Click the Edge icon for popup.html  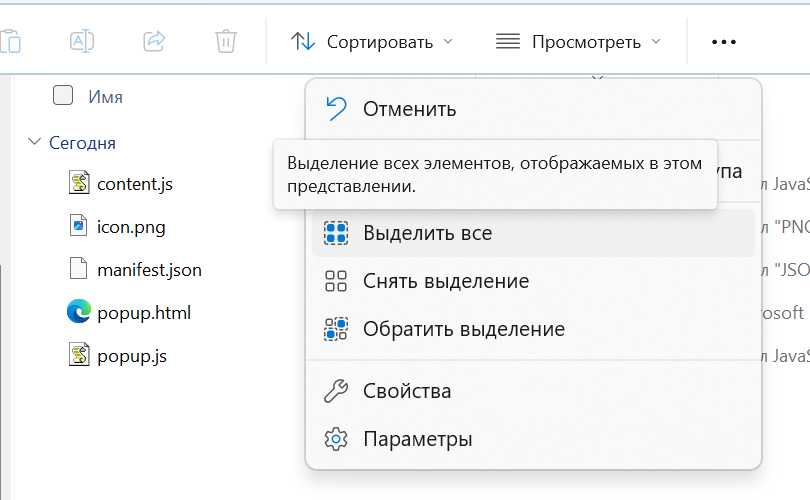coord(79,312)
